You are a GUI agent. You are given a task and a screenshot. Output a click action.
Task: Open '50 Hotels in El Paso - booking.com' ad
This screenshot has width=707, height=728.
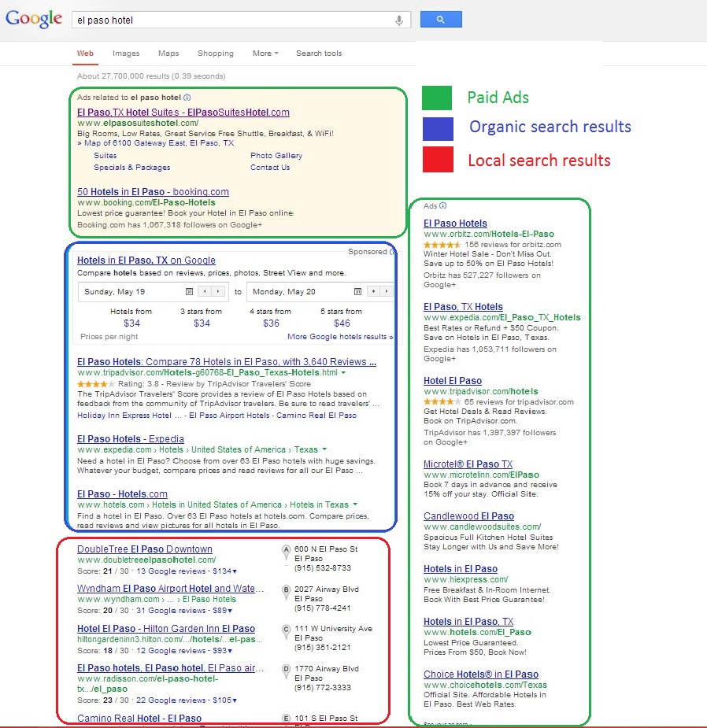[153, 192]
